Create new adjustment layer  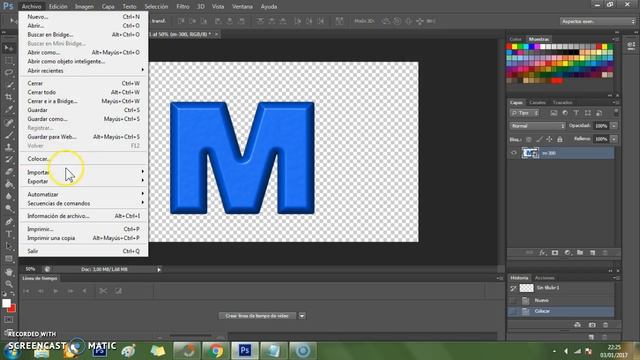click(x=567, y=253)
